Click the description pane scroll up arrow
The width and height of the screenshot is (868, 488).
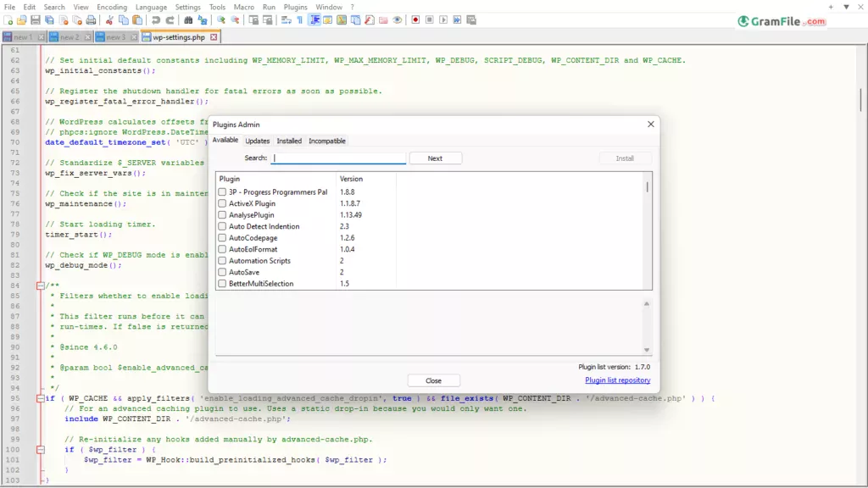[647, 304]
